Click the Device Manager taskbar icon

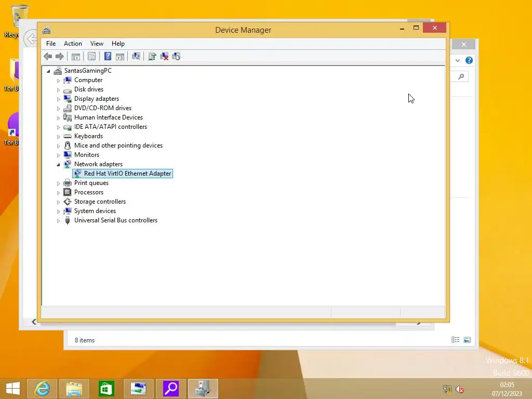click(x=203, y=389)
